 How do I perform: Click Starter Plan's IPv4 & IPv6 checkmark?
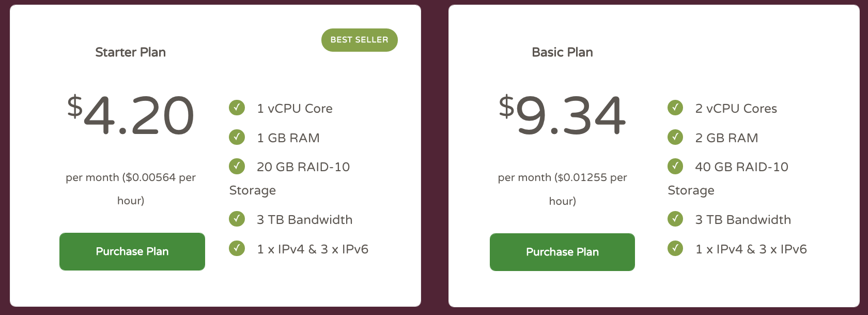[237, 248]
